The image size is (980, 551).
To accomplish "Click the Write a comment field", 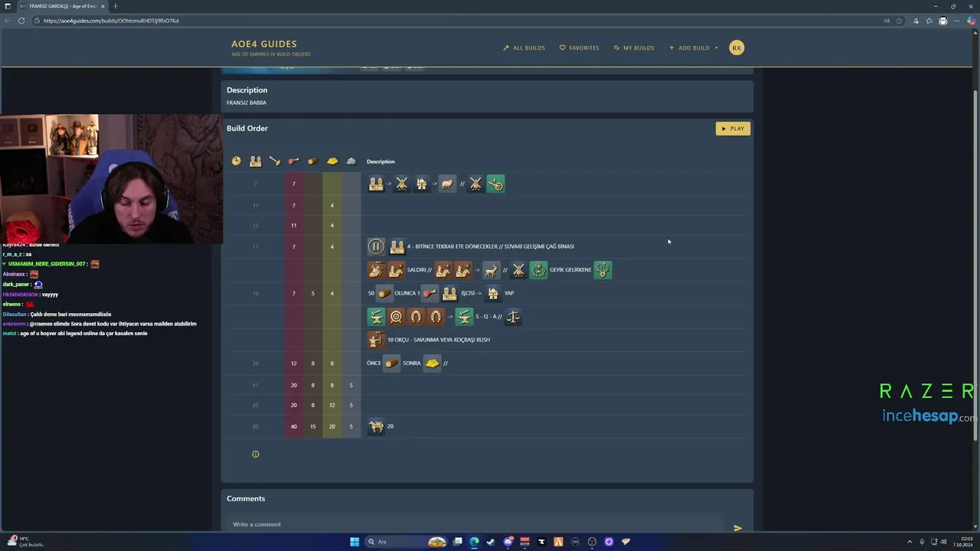I will [x=475, y=524].
